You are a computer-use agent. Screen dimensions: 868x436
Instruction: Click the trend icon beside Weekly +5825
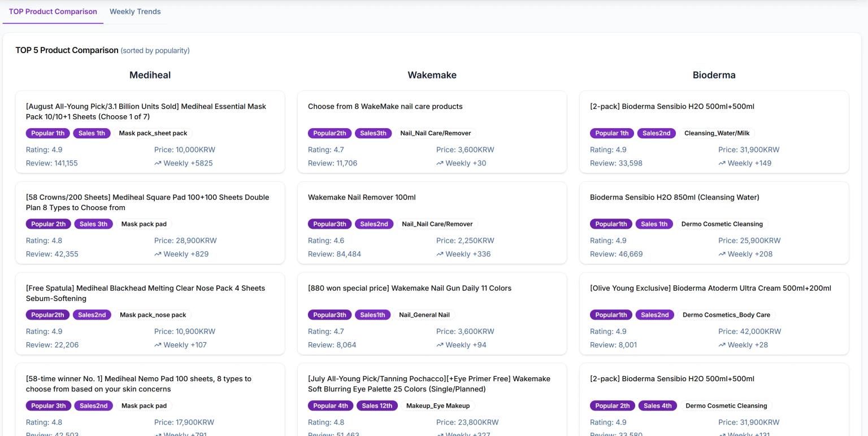[158, 163]
